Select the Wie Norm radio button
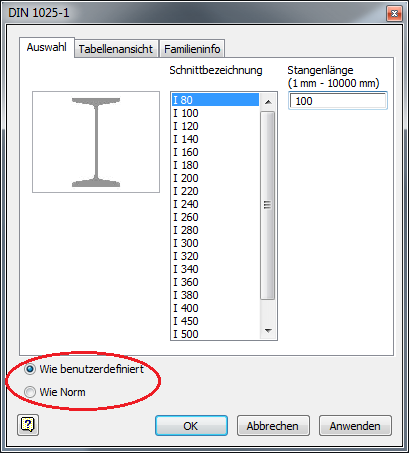 click(x=30, y=392)
